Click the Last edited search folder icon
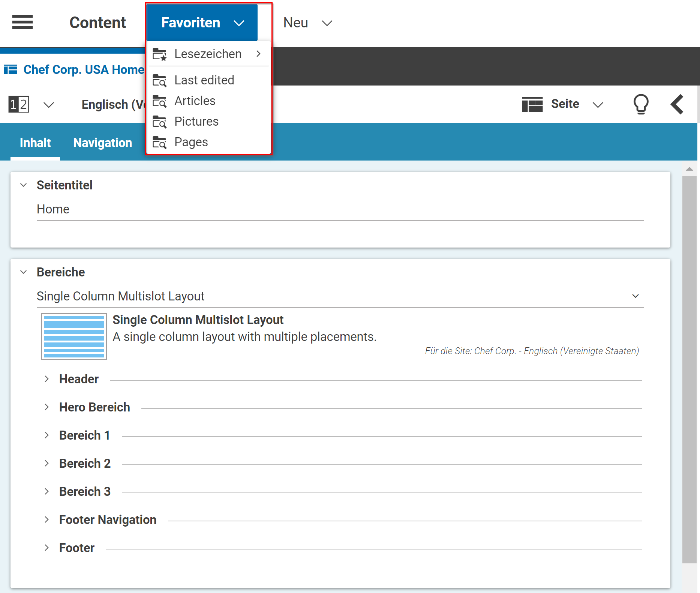This screenshot has height=593, width=700. 159,80
